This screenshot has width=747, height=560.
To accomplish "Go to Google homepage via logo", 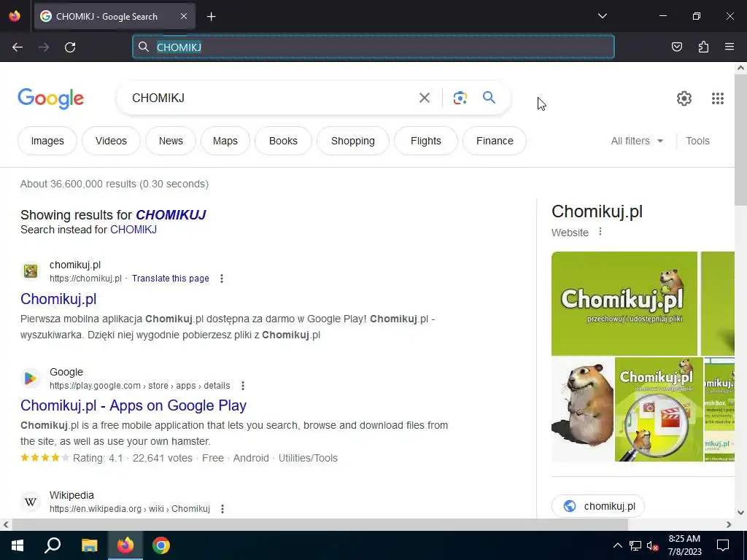I will (x=51, y=98).
